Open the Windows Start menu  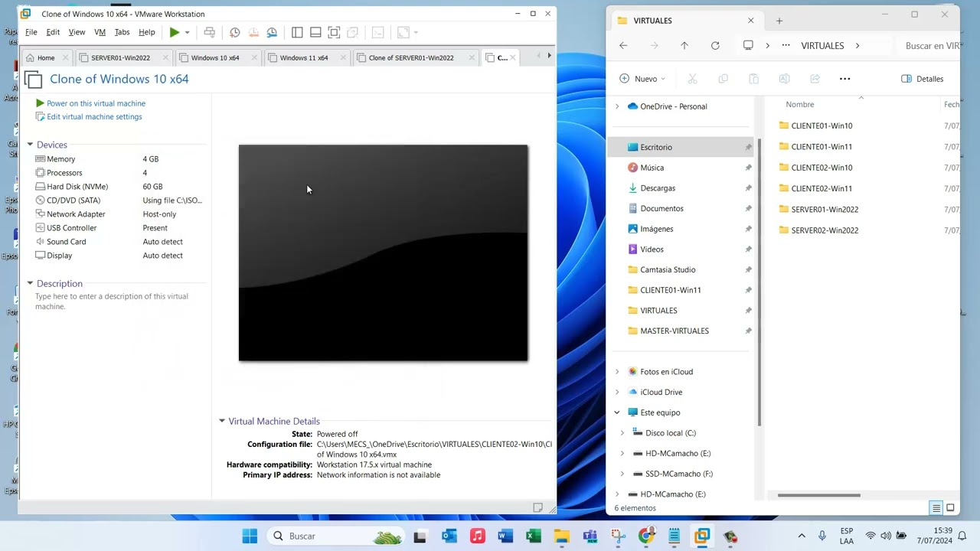250,536
